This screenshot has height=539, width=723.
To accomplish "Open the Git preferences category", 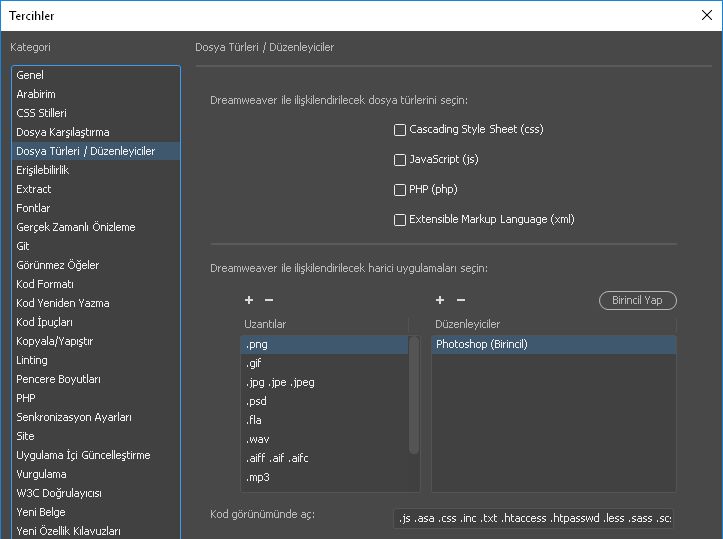I will click(23, 246).
